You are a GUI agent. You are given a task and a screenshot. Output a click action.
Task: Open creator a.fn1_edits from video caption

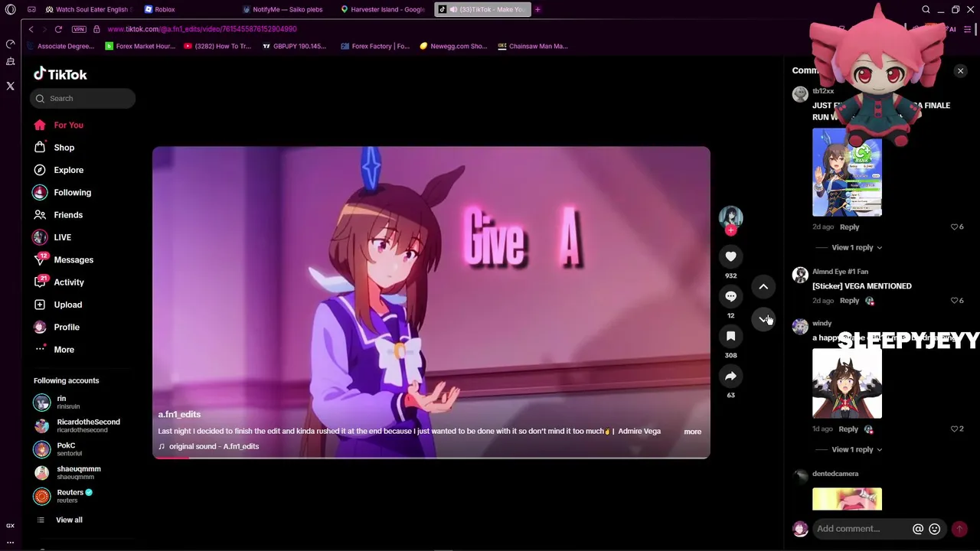[x=179, y=414]
